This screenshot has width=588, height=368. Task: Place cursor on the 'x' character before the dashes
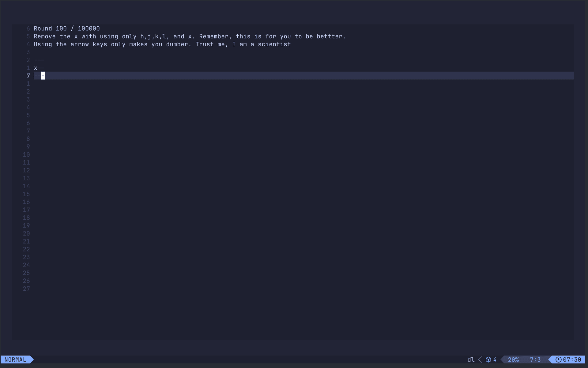point(36,68)
